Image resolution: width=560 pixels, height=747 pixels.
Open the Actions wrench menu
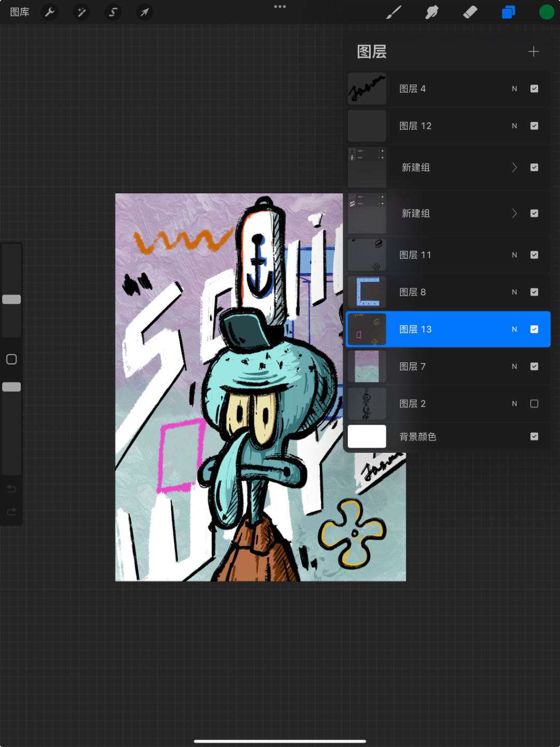tap(50, 12)
